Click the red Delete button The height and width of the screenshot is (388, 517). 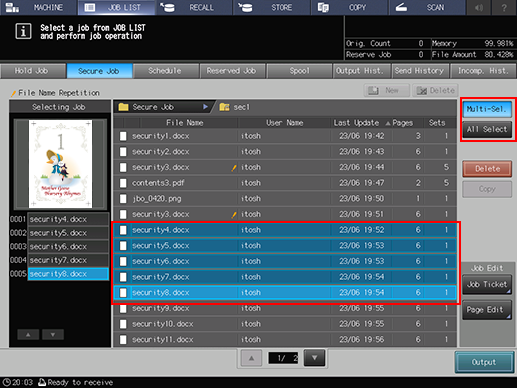487,169
